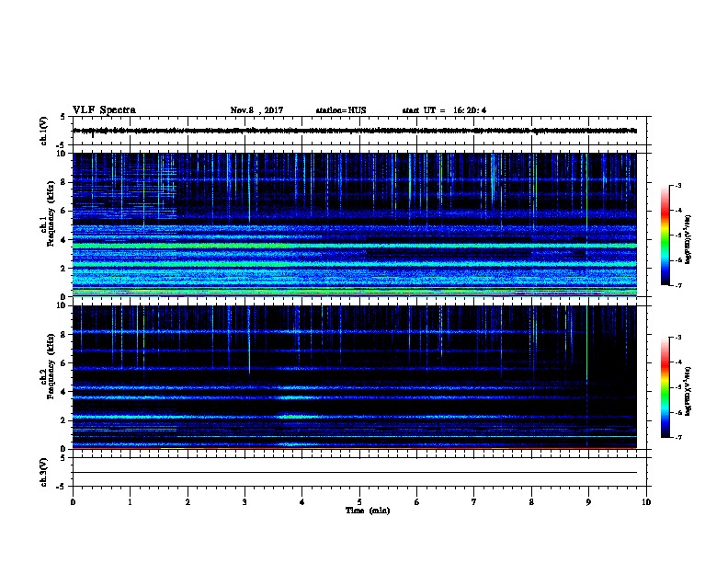Click time axis tick label '3'
728x563 pixels.
245,501
